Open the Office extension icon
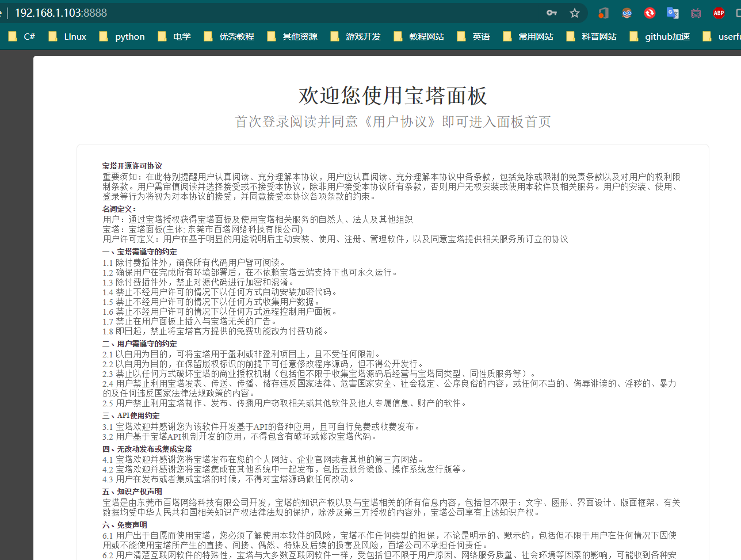This screenshot has width=741, height=560. tap(604, 13)
